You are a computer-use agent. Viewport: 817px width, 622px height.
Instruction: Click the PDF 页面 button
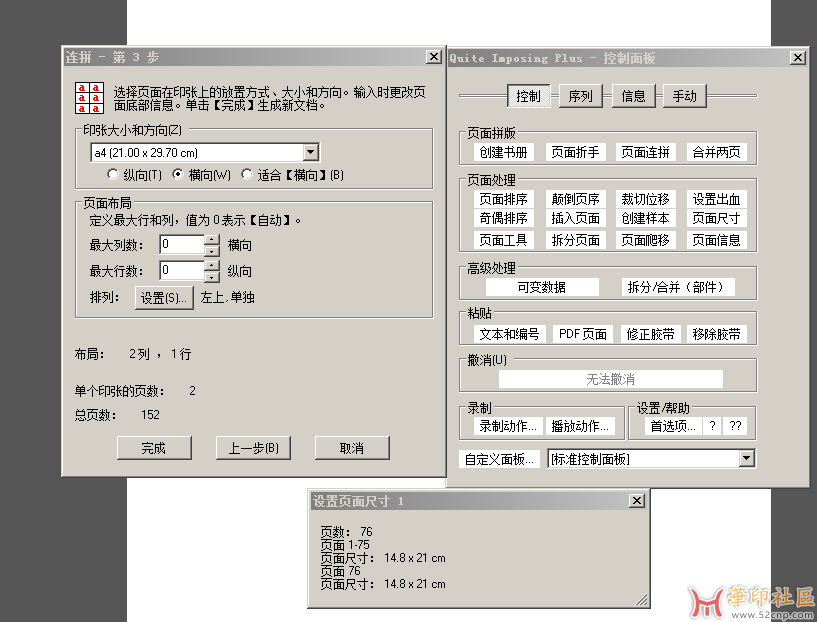tap(583, 334)
